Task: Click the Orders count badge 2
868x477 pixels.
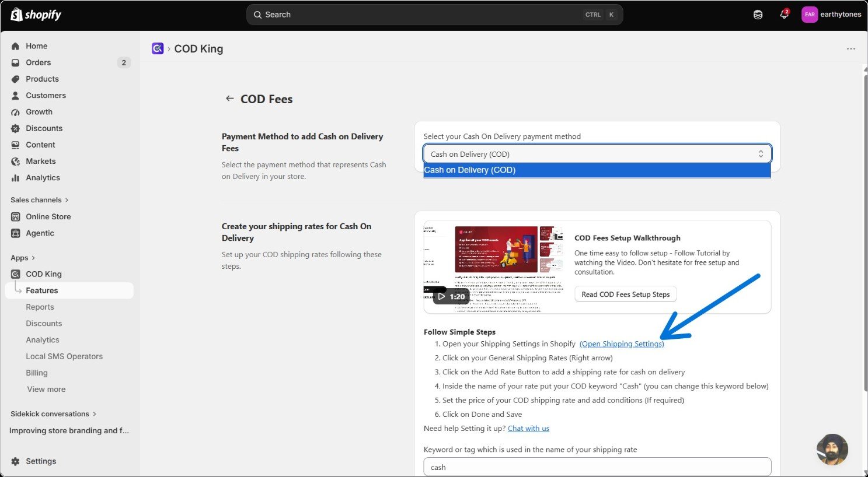Action: (124, 62)
